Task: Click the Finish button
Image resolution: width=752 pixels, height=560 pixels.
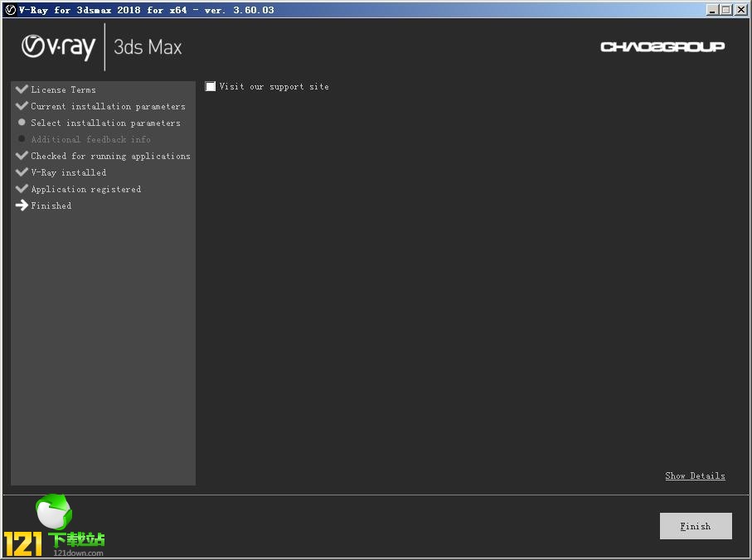Action: [x=696, y=526]
